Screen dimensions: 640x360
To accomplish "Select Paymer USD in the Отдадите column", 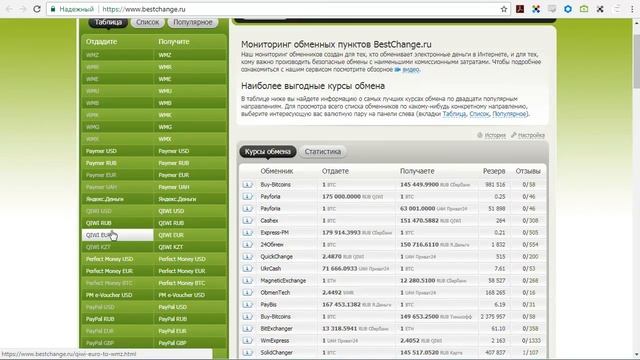I will (118, 151).
